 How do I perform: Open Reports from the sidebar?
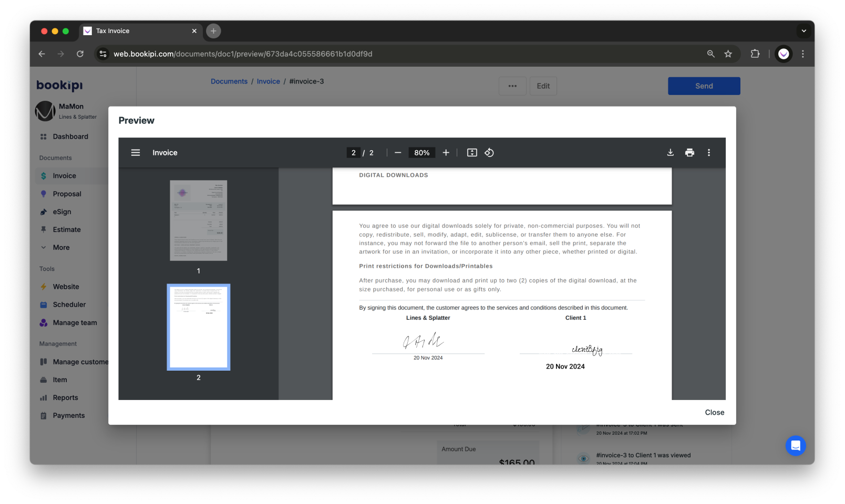click(65, 397)
